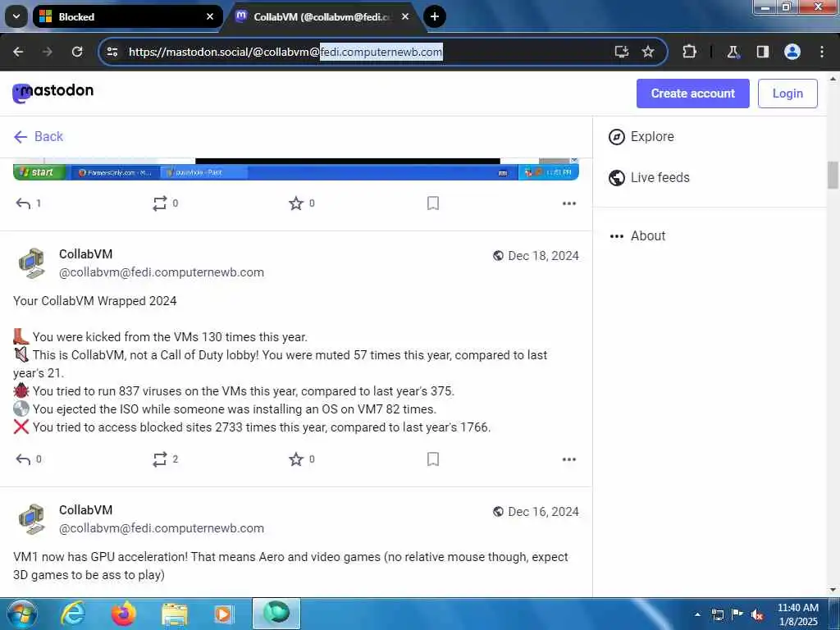Click the muted volume tray icon
Image resolution: width=840 pixels, height=630 pixels.
(x=757, y=614)
